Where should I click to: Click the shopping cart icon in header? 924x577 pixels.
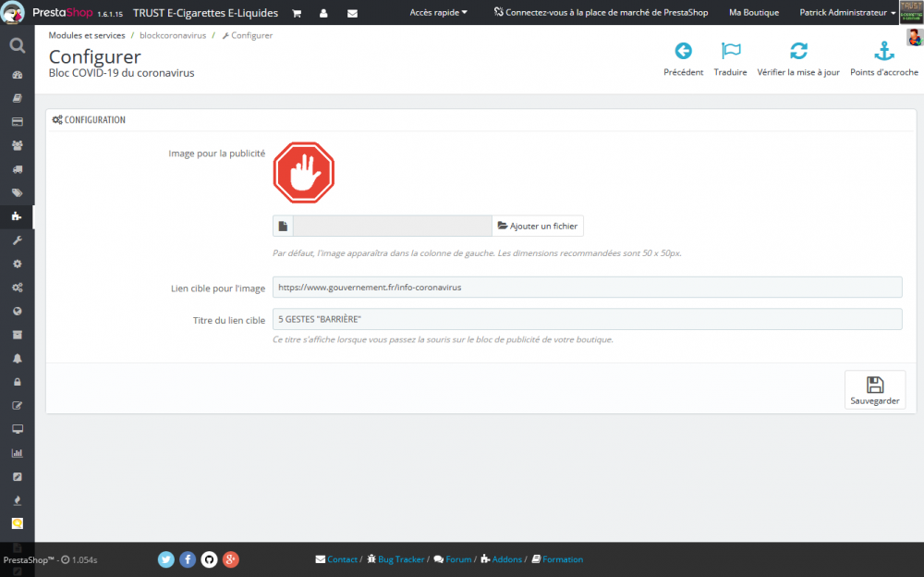[x=297, y=13]
